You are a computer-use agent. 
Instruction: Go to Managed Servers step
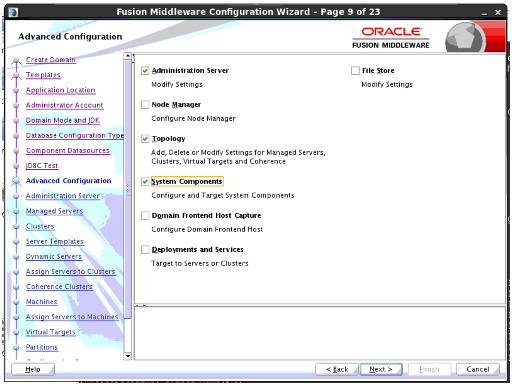[x=54, y=211]
